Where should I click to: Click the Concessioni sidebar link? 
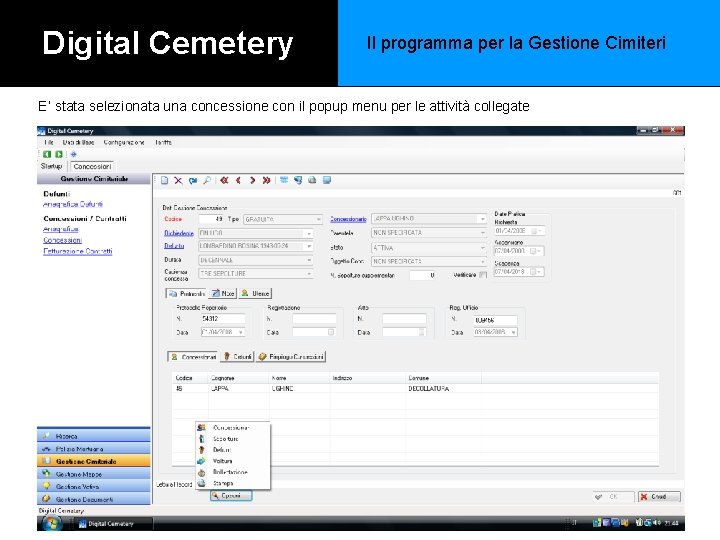coord(62,240)
